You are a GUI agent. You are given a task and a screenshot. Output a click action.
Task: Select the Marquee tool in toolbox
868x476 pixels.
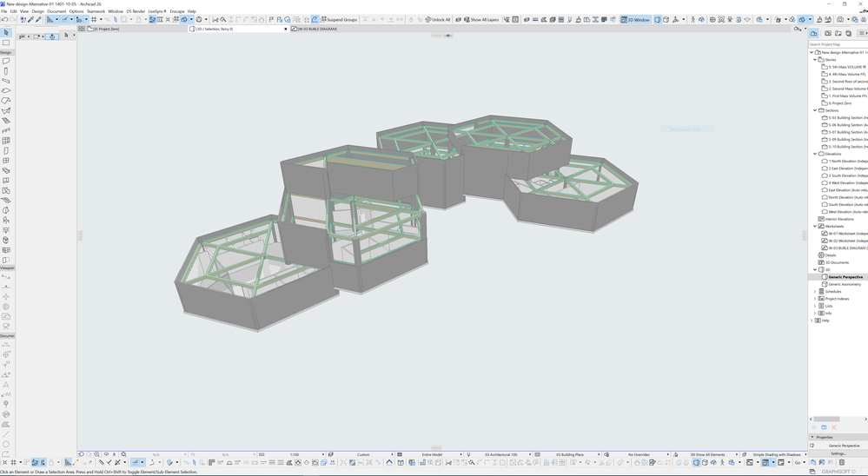tap(6, 43)
